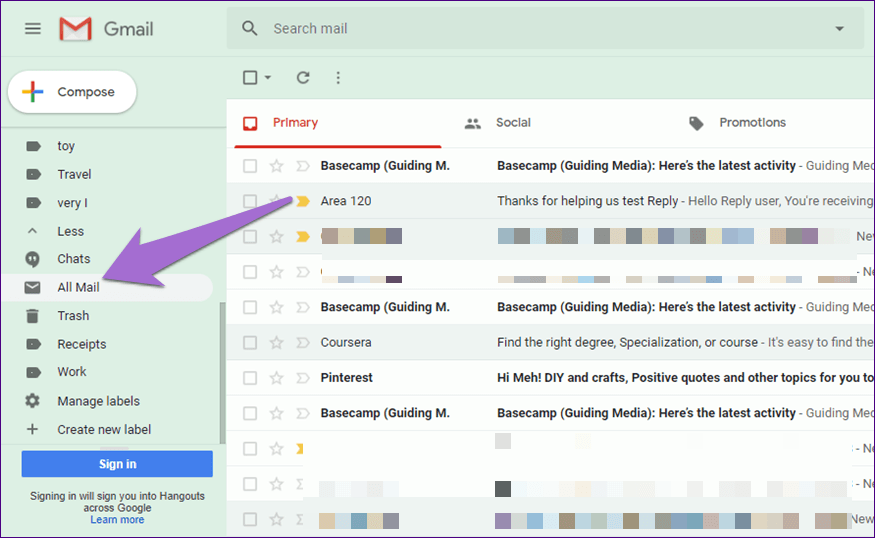The height and width of the screenshot is (538, 875).
Task: Click the Work label icon
Action: [33, 372]
